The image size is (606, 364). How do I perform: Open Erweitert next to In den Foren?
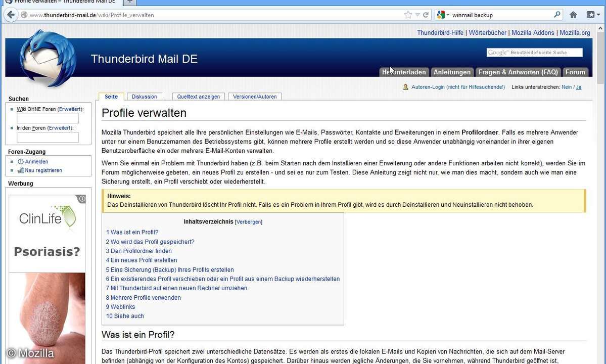tap(60, 128)
